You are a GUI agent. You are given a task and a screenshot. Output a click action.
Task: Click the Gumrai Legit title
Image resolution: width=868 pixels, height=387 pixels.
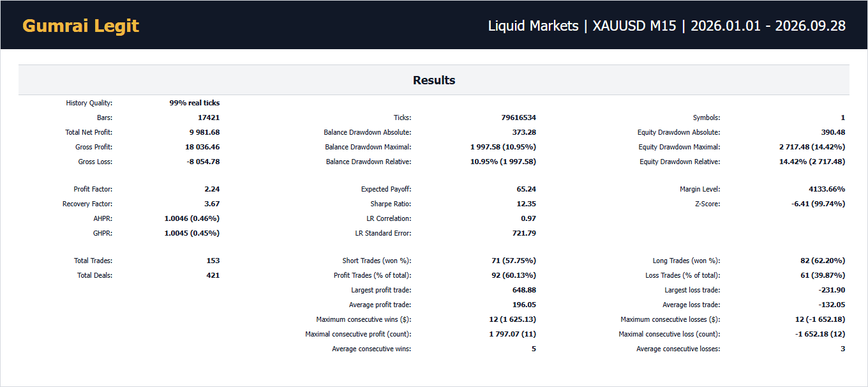pyautogui.click(x=80, y=26)
